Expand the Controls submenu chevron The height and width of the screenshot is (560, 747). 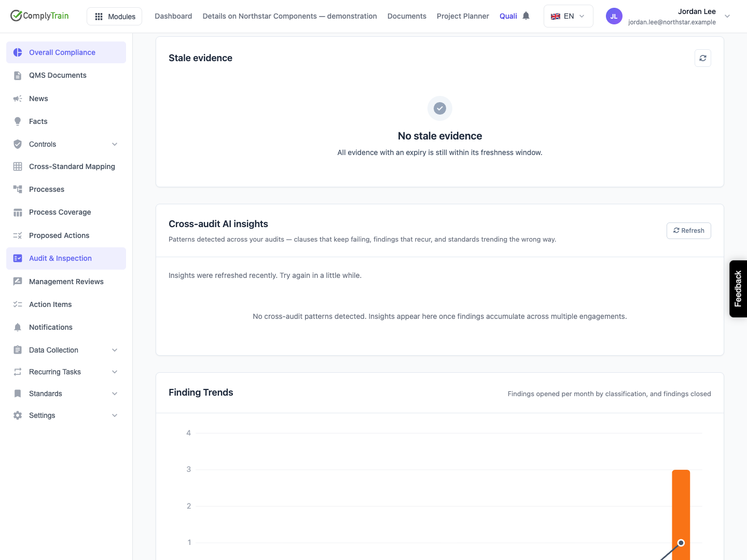[x=115, y=144]
